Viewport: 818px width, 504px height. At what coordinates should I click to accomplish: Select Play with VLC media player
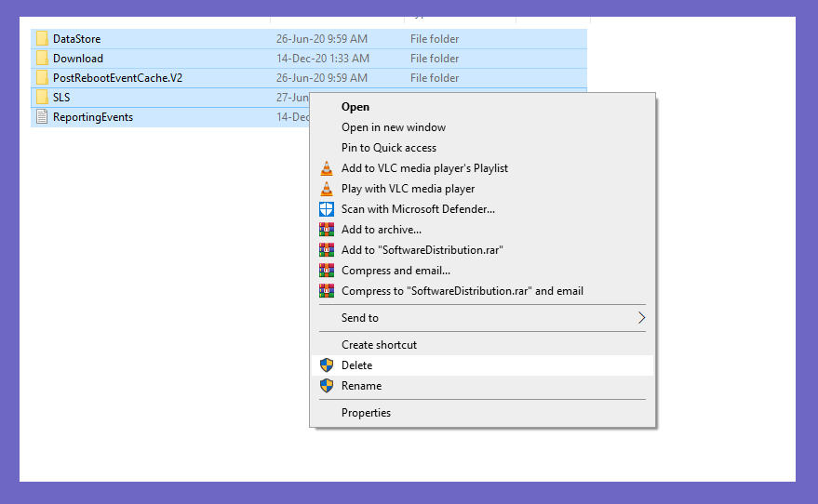(482, 189)
